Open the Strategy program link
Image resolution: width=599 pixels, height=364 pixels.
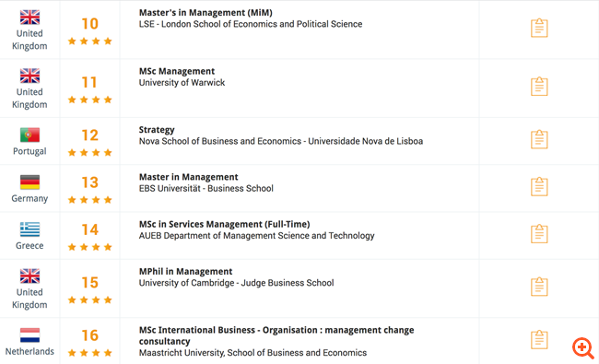[157, 130]
